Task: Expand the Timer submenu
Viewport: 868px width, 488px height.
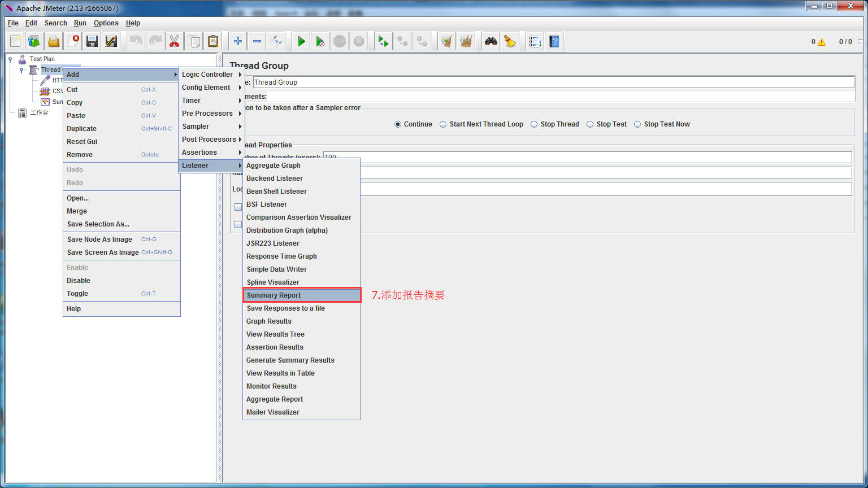Action: (211, 101)
